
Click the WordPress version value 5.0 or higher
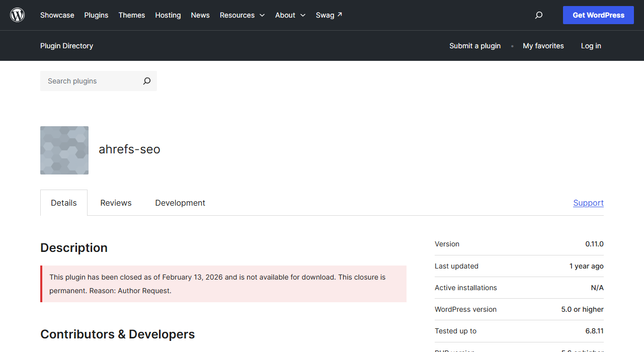click(583, 309)
